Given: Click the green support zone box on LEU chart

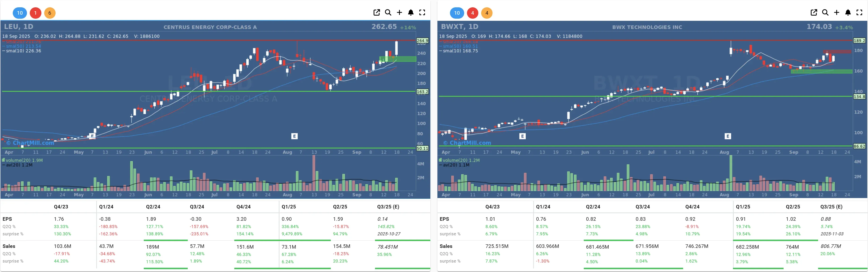Looking at the screenshot, I should tap(398, 59).
